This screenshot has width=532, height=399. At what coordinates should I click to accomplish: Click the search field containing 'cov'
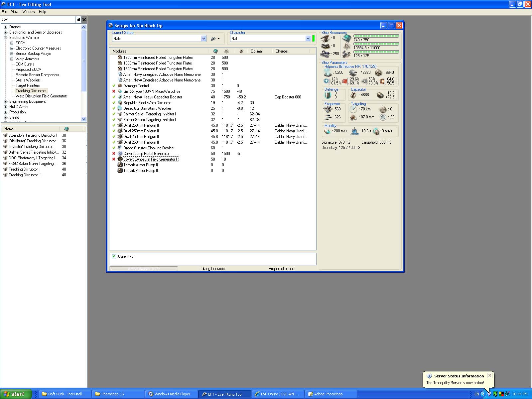coord(38,20)
